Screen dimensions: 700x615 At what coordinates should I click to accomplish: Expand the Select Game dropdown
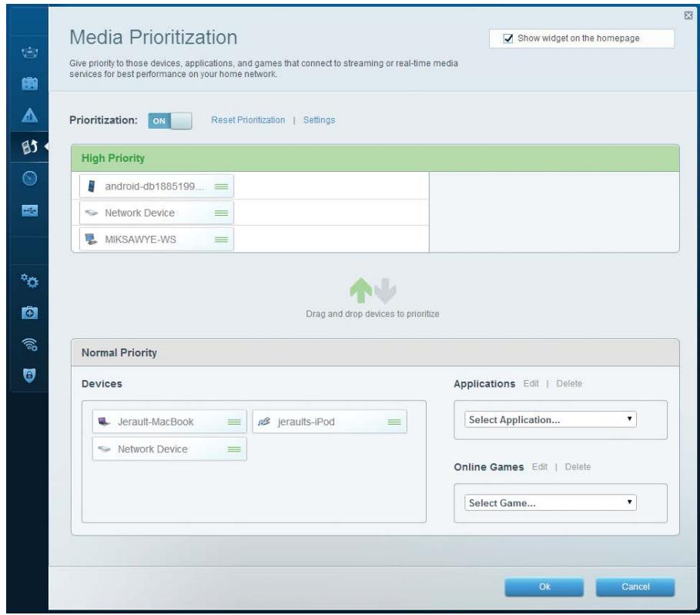[x=551, y=502]
